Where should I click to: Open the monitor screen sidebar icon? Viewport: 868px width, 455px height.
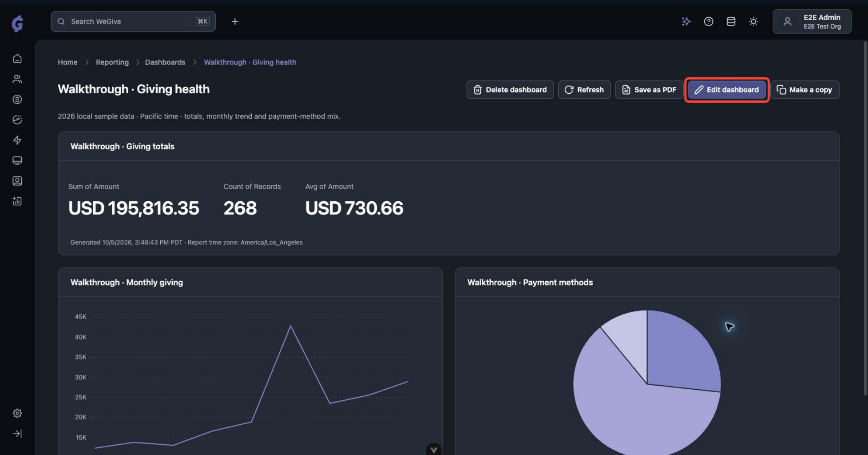pyautogui.click(x=17, y=160)
